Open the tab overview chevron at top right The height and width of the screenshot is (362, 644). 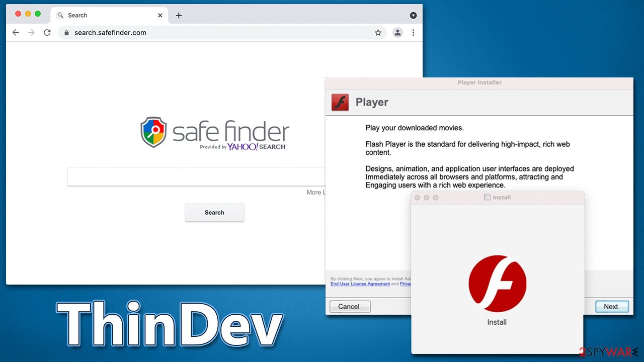413,15
